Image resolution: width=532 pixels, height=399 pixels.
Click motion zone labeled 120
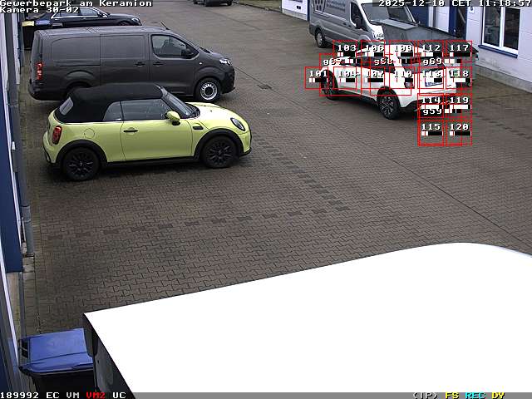459,131
